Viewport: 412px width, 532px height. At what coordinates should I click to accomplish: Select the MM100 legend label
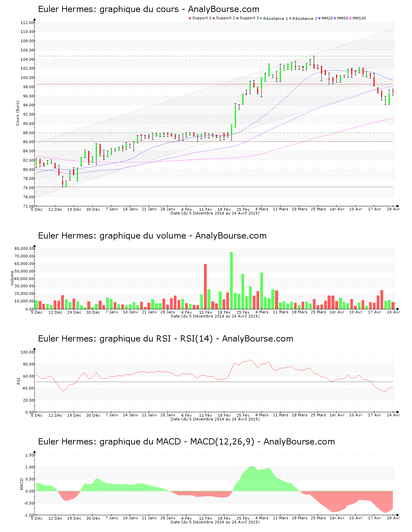(x=359, y=18)
